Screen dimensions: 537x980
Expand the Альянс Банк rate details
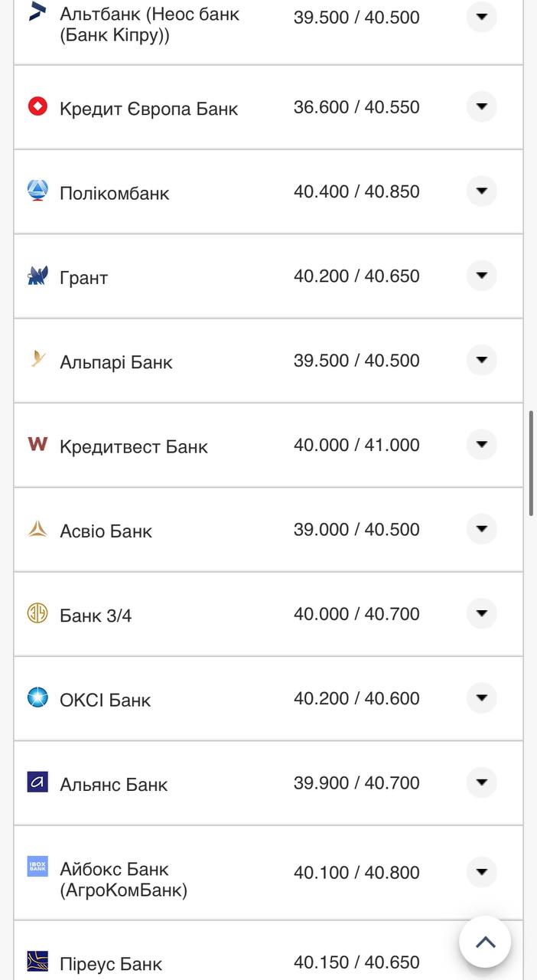click(x=481, y=782)
